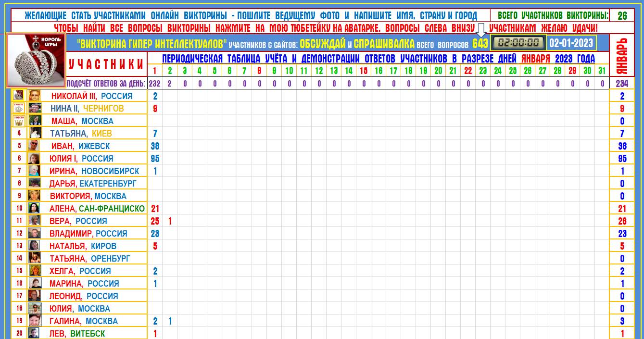Open Николай III participant avatar photo
Viewport: 644px width, 339px height.
33,95
